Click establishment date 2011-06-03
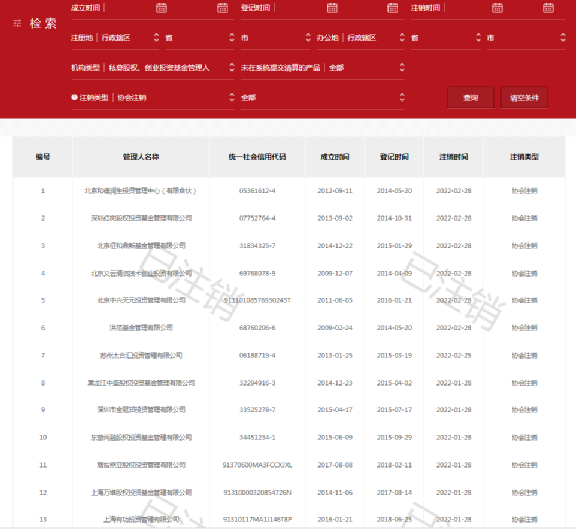Screen dimensions: 576x529 pos(335,301)
